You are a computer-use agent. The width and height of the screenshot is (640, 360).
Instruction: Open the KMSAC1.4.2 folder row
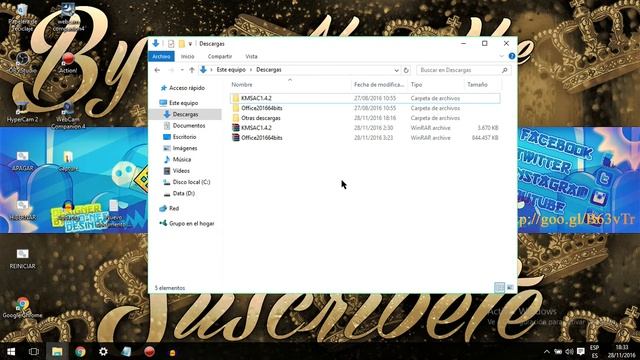point(364,98)
